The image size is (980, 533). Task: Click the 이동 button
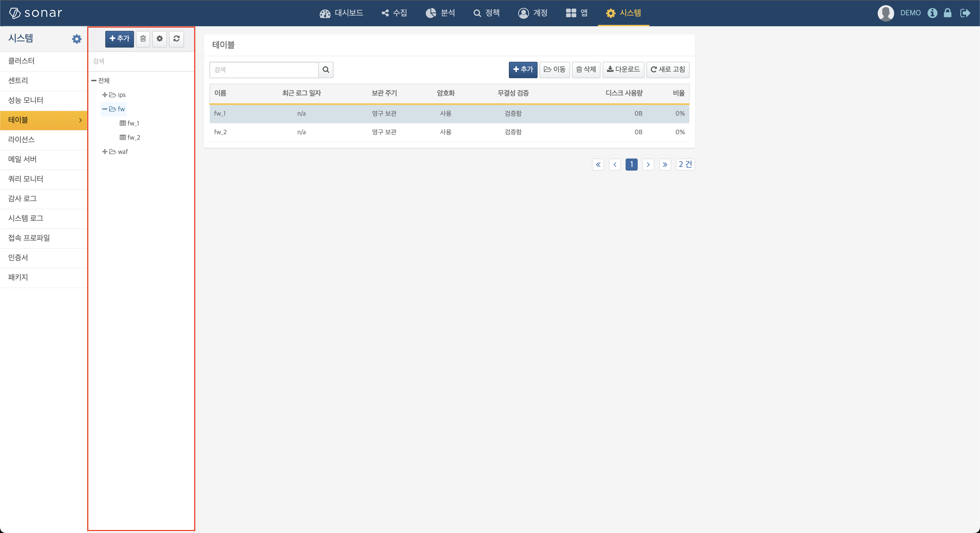point(555,70)
